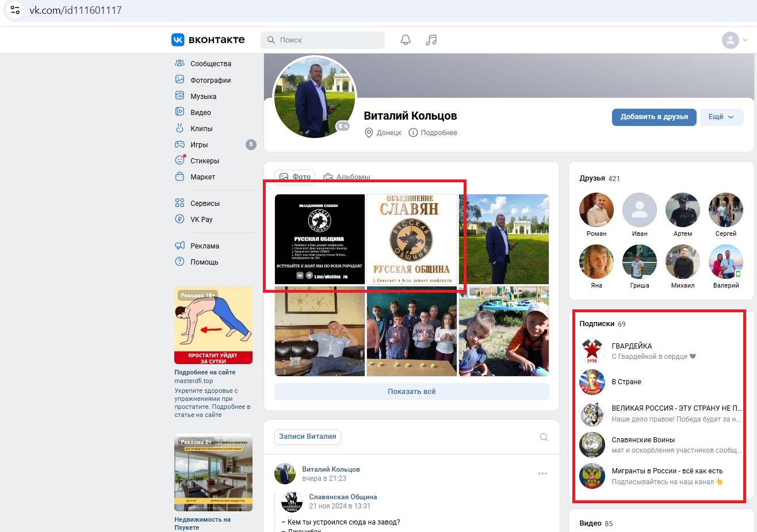The height and width of the screenshot is (532, 757).
Task: Open the Славянская Община repost source link
Action: click(x=343, y=497)
